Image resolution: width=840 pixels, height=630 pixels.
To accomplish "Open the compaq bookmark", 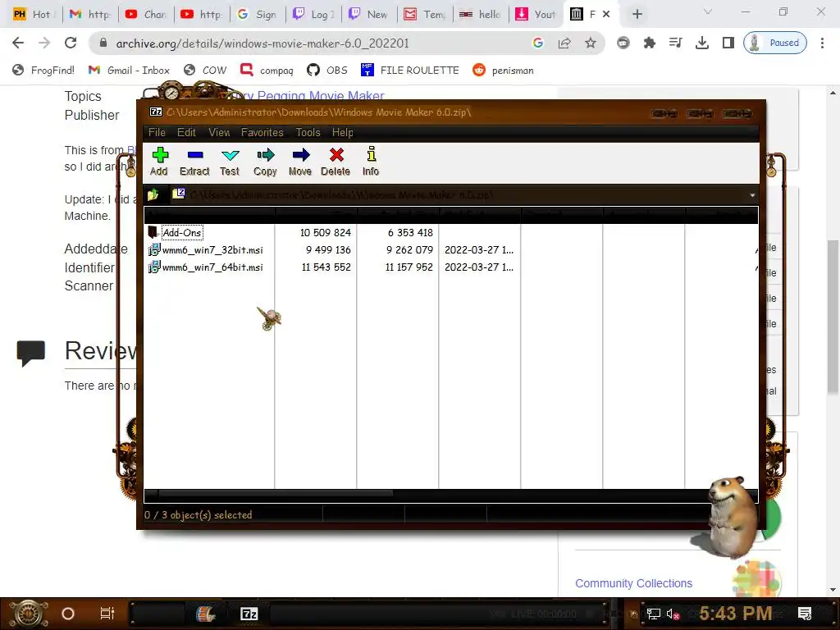I will tap(267, 71).
